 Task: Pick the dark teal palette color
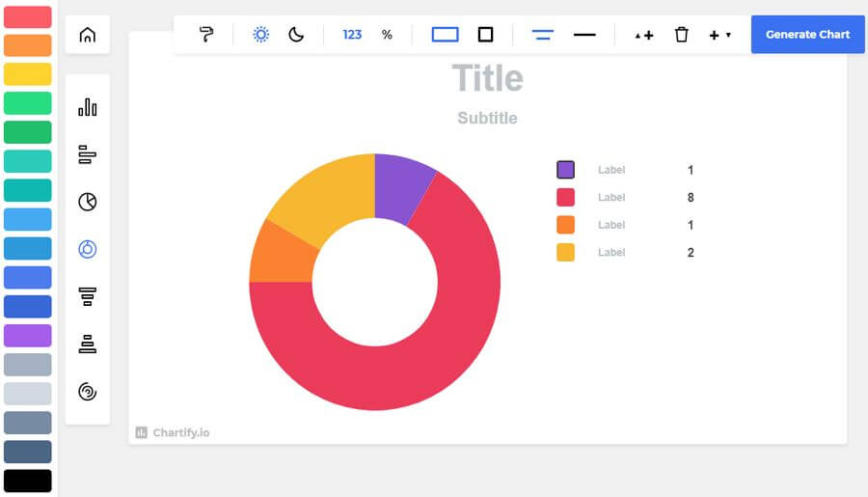click(x=28, y=191)
